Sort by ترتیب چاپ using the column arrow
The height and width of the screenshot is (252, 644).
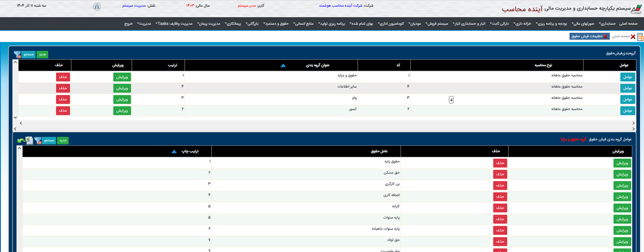174,151
